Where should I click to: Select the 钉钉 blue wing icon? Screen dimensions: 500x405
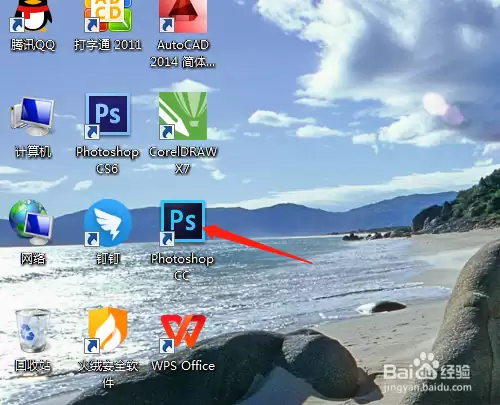pos(107,223)
